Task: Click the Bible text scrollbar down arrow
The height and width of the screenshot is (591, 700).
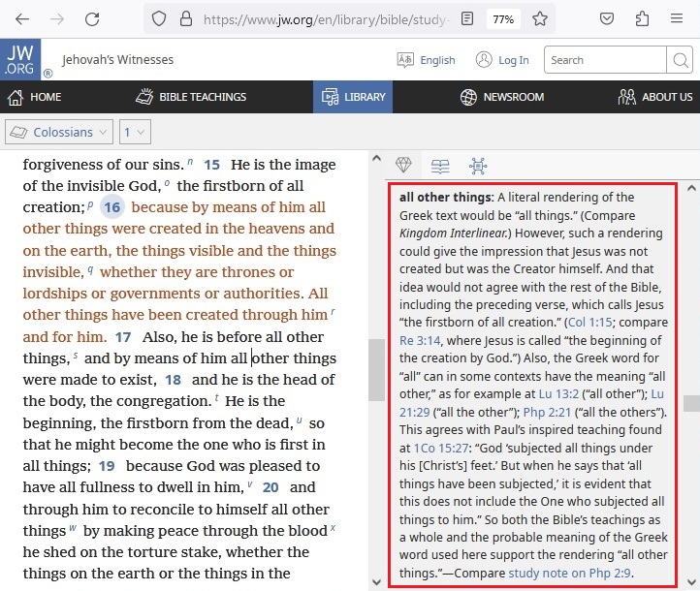Action: pyautogui.click(x=376, y=582)
